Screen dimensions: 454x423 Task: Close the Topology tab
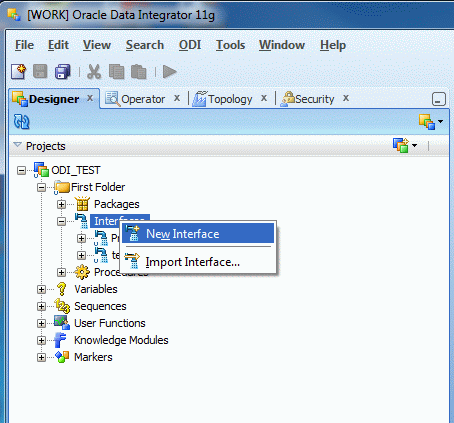tap(264, 98)
